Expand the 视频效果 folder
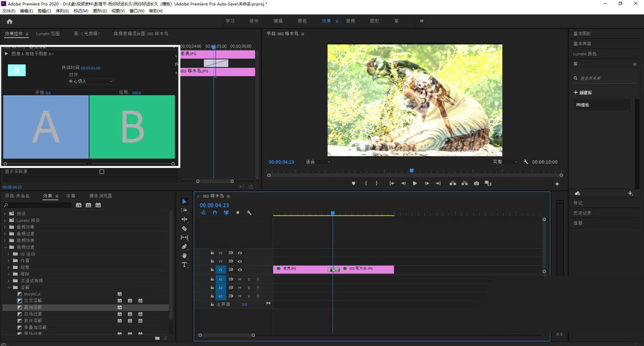The height and width of the screenshot is (346, 644). tap(6, 240)
